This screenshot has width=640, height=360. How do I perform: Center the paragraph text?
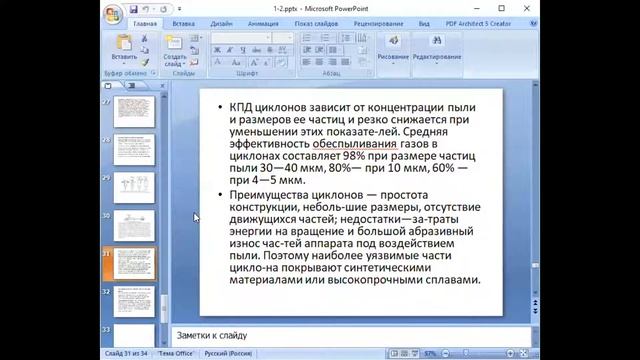pyautogui.click(x=320, y=62)
